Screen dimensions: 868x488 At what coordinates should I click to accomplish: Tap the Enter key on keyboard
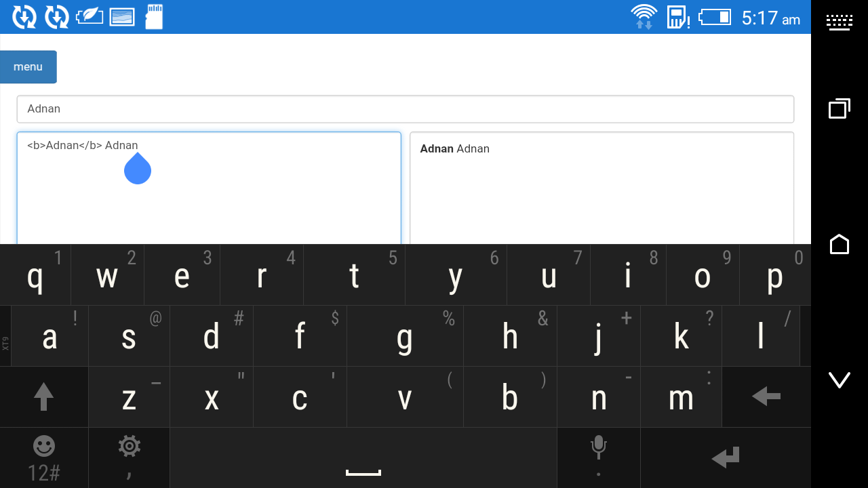(x=725, y=457)
